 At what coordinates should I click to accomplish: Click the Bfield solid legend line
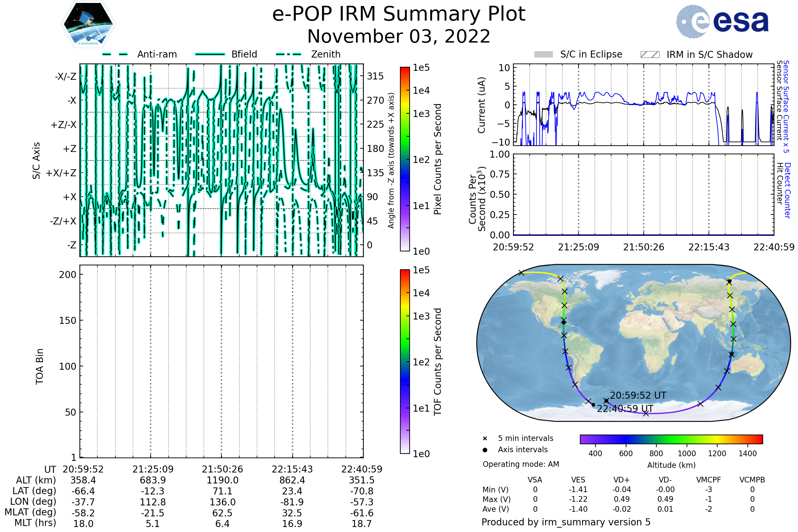click(x=210, y=54)
